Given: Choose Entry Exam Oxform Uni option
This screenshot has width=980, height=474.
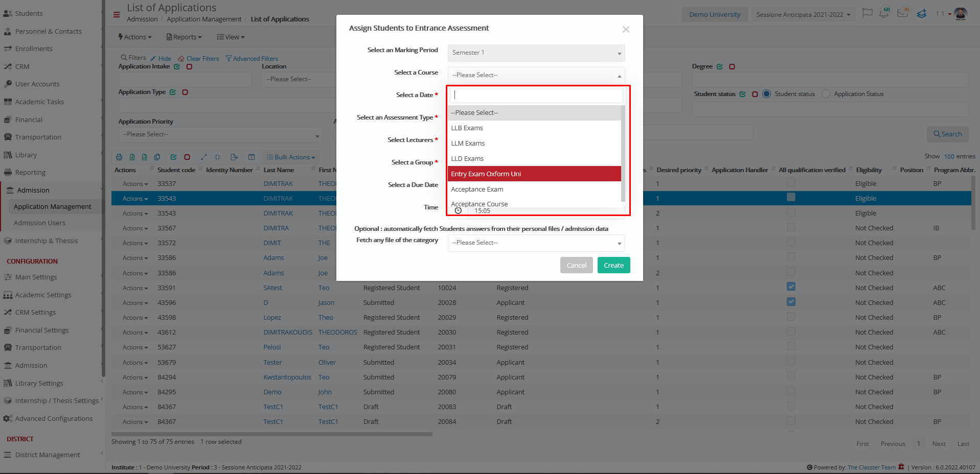Looking at the screenshot, I should (x=534, y=174).
